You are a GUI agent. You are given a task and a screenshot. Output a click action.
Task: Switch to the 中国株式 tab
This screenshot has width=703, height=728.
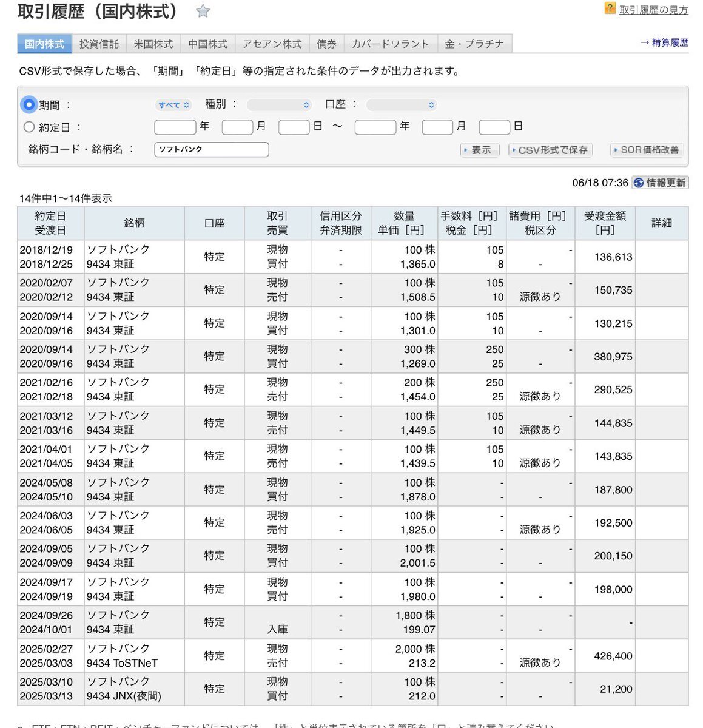pos(208,44)
